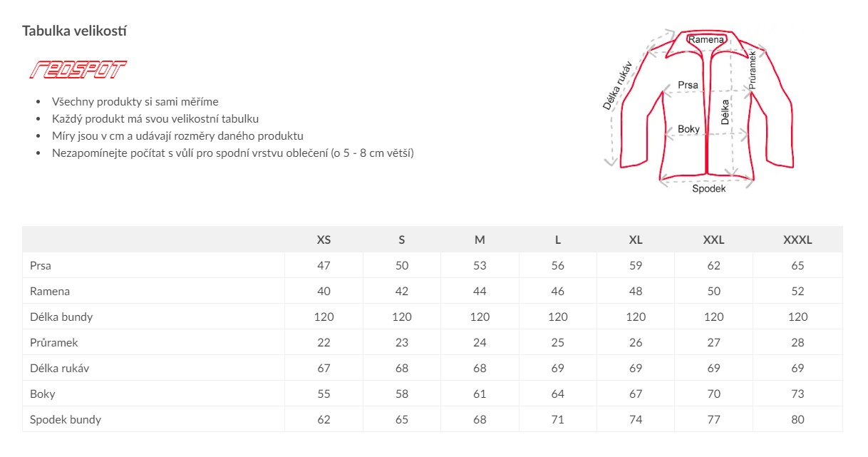Click the Délka rukáv label beside the sleeve
The height and width of the screenshot is (457, 868).
(x=617, y=86)
